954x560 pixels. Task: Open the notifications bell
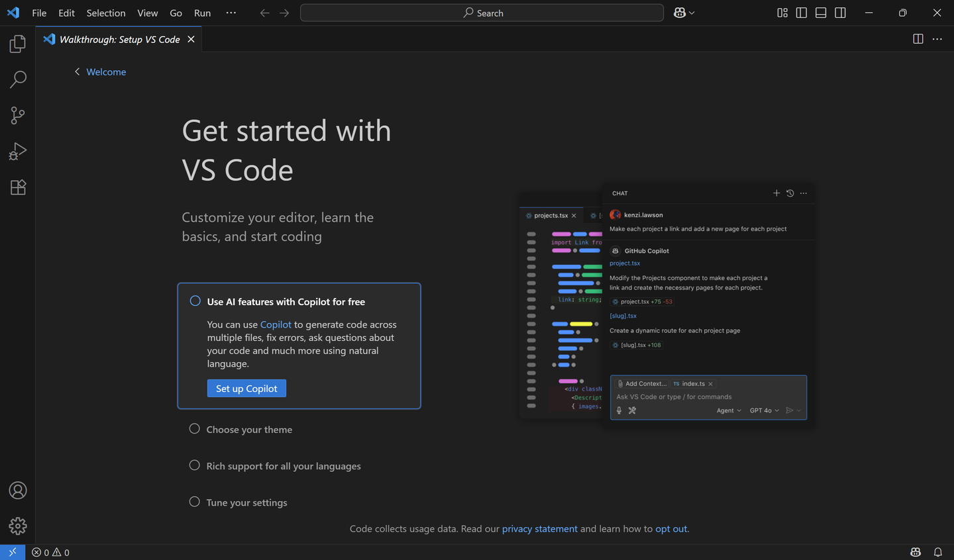(937, 551)
